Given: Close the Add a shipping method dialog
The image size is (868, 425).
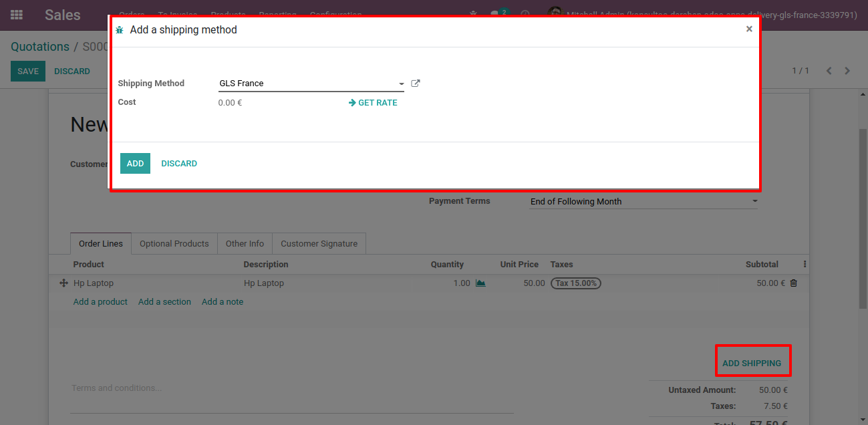Looking at the screenshot, I should pyautogui.click(x=749, y=29).
